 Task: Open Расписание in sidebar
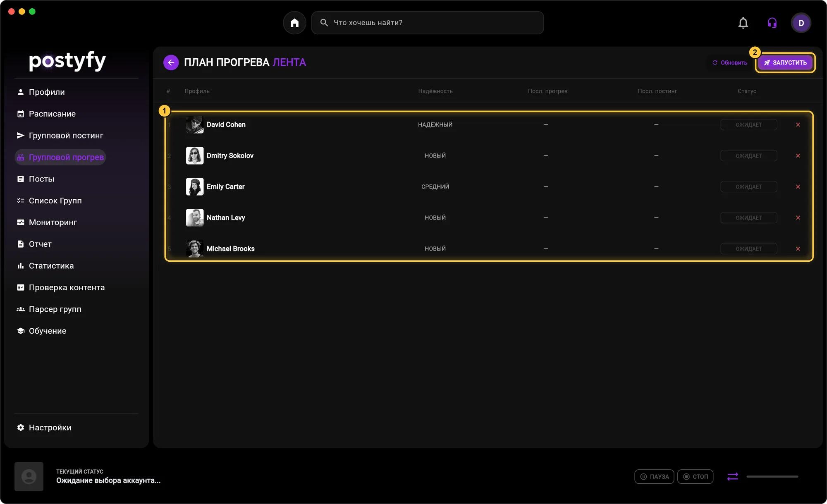(46, 114)
